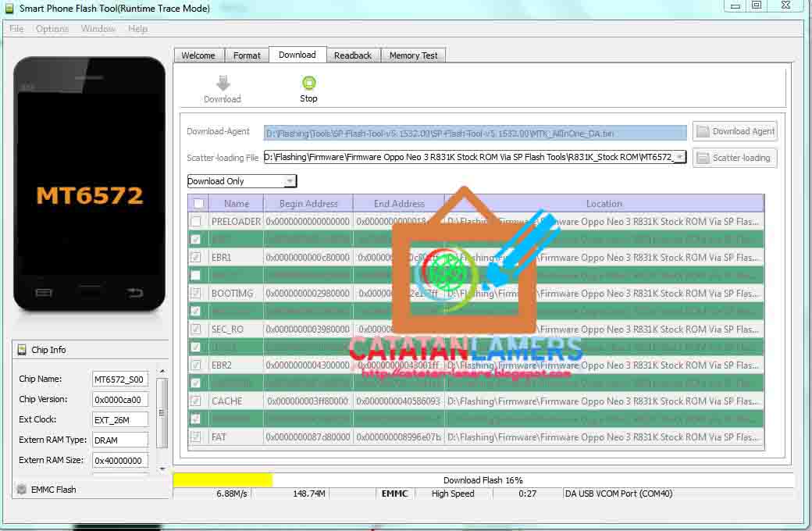
Task: Click the Download button label
Action: pos(223,99)
